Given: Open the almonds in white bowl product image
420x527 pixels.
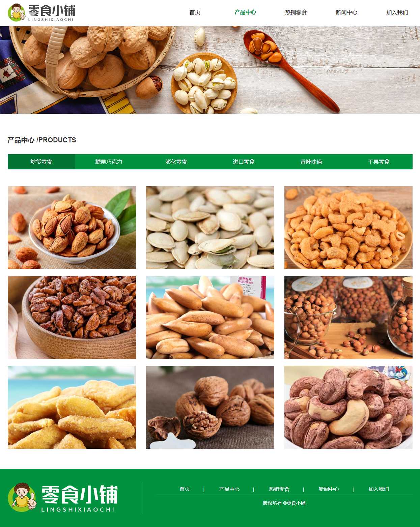Looking at the screenshot, I should coord(72,228).
